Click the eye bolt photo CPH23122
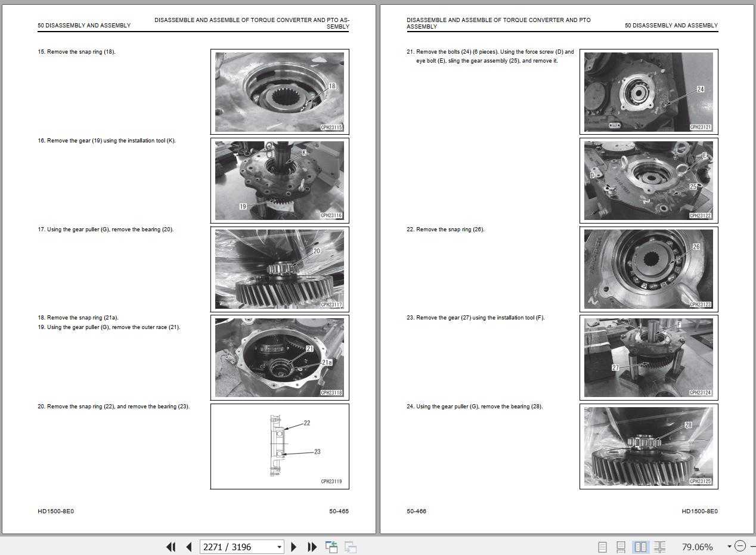Viewport: 756px width, 555px height. click(x=649, y=181)
